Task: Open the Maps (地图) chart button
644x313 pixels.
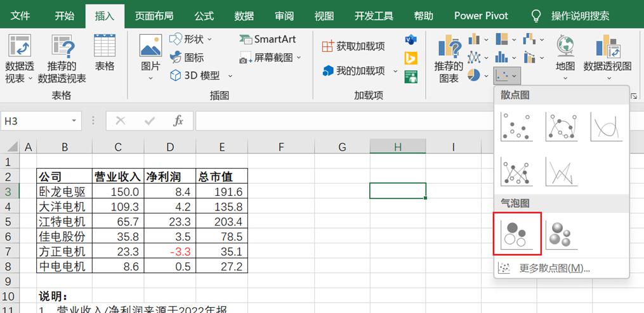Action: pos(565,58)
